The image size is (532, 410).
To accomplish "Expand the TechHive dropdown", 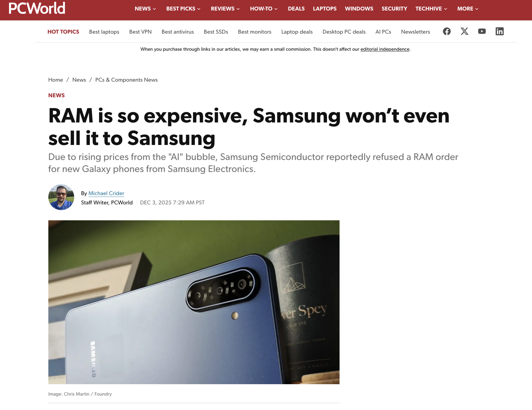I will click(431, 9).
